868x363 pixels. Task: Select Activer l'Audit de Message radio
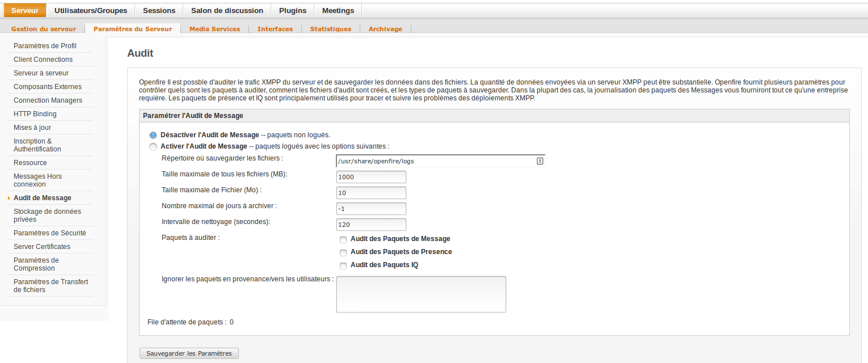(153, 147)
